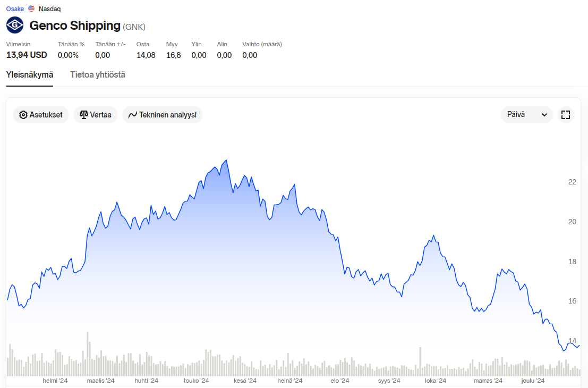Click the touko '24 axis label
The image size is (588, 388).
196,381
